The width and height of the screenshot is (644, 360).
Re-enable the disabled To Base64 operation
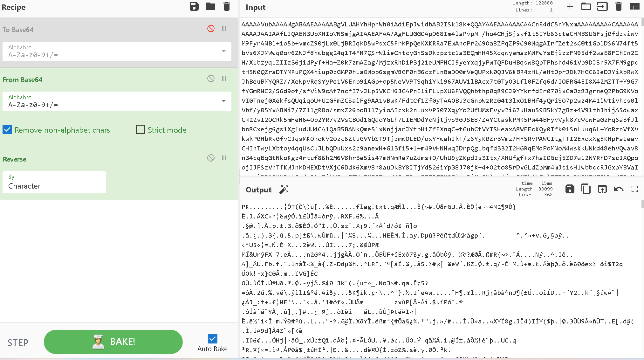(211, 29)
